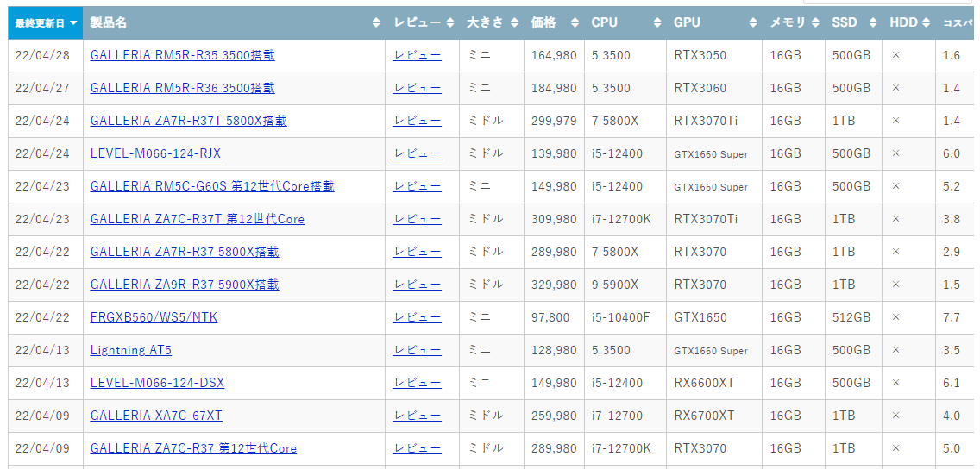Click sort arrows in 製品名 header
The image size is (980, 469).
(375, 23)
